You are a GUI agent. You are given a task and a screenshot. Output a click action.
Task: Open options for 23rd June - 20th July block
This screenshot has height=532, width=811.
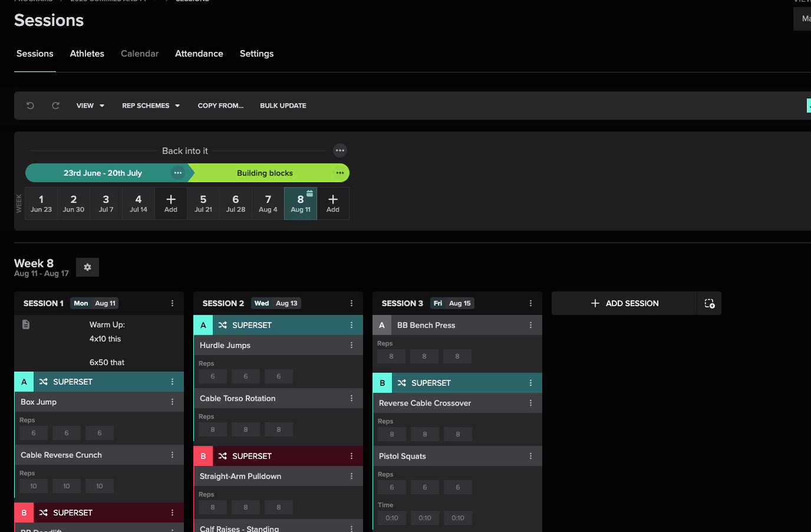[x=178, y=173]
